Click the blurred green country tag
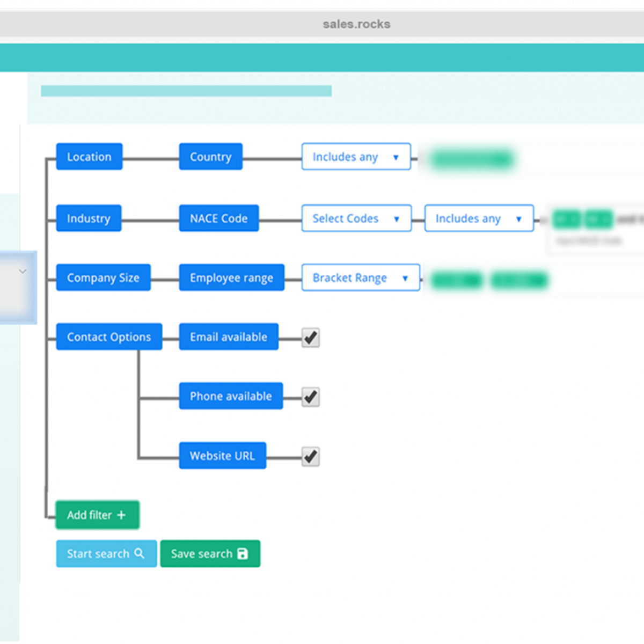 [x=472, y=159]
